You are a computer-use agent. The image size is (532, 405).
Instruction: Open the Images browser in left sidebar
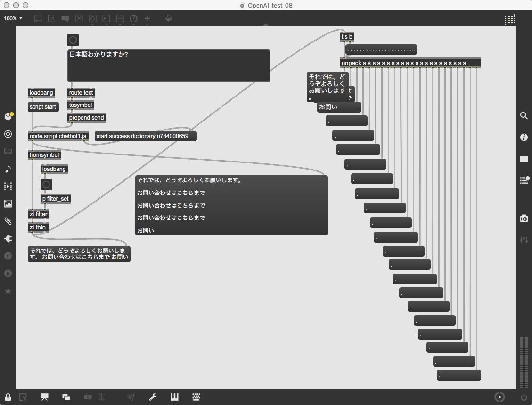point(8,203)
